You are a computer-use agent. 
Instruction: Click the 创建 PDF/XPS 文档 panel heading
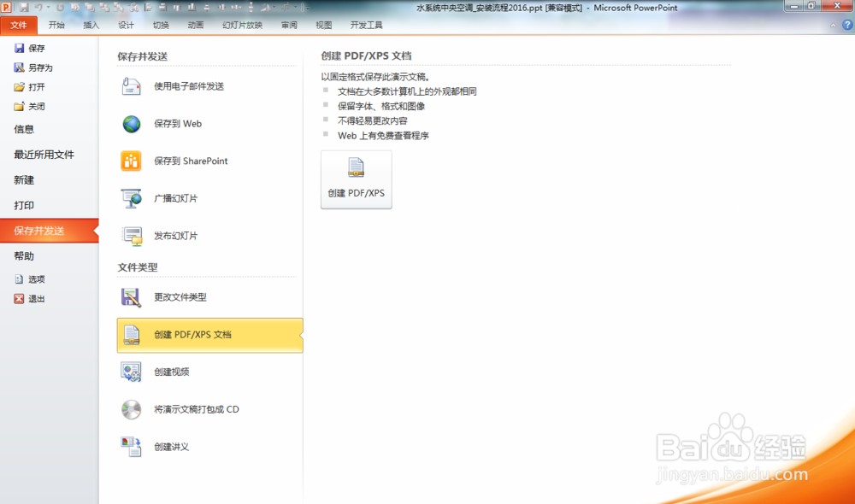[366, 56]
